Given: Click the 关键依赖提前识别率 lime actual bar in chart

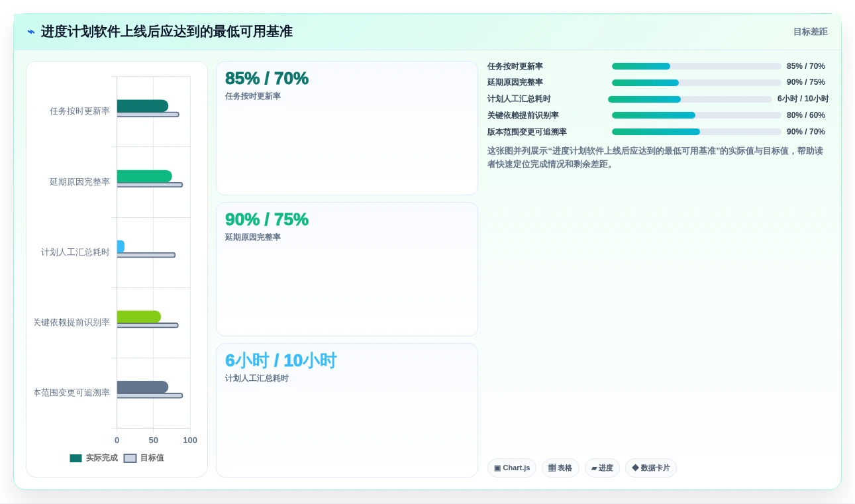Looking at the screenshot, I should (x=139, y=317).
